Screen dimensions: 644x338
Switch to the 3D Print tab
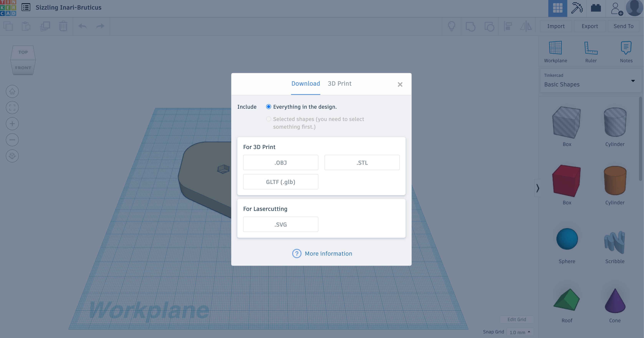click(339, 84)
